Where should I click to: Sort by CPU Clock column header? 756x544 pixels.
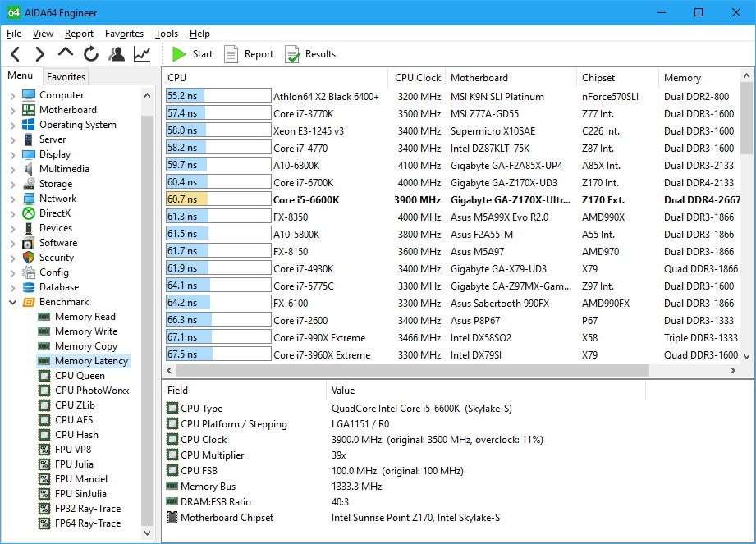(417, 78)
